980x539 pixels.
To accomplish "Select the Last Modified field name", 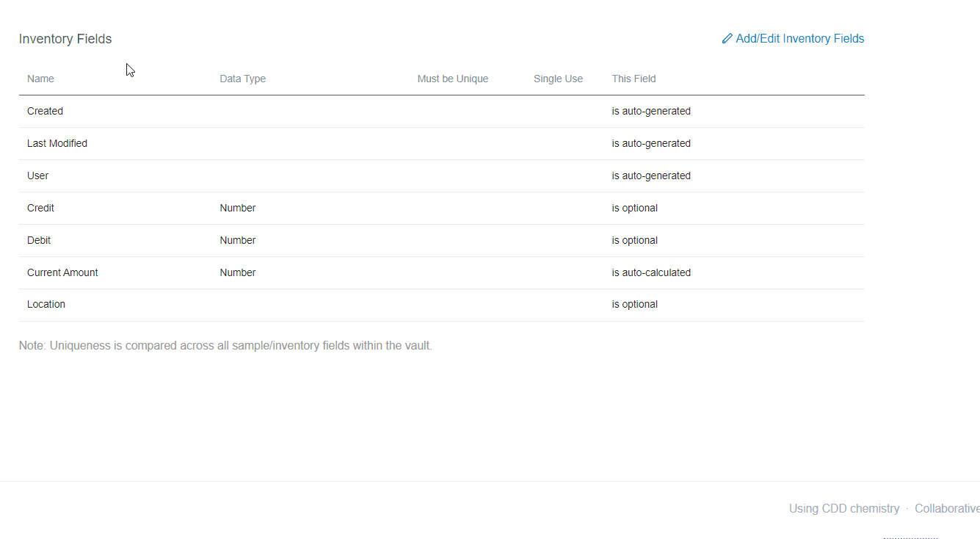I will pos(57,143).
